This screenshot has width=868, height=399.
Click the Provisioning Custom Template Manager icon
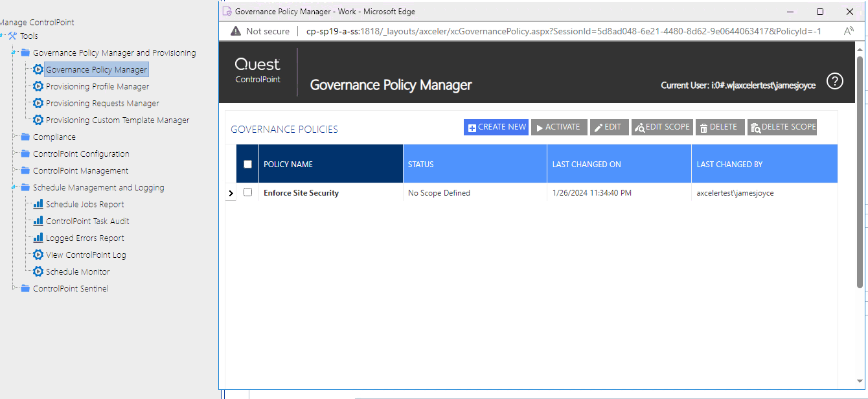click(37, 120)
